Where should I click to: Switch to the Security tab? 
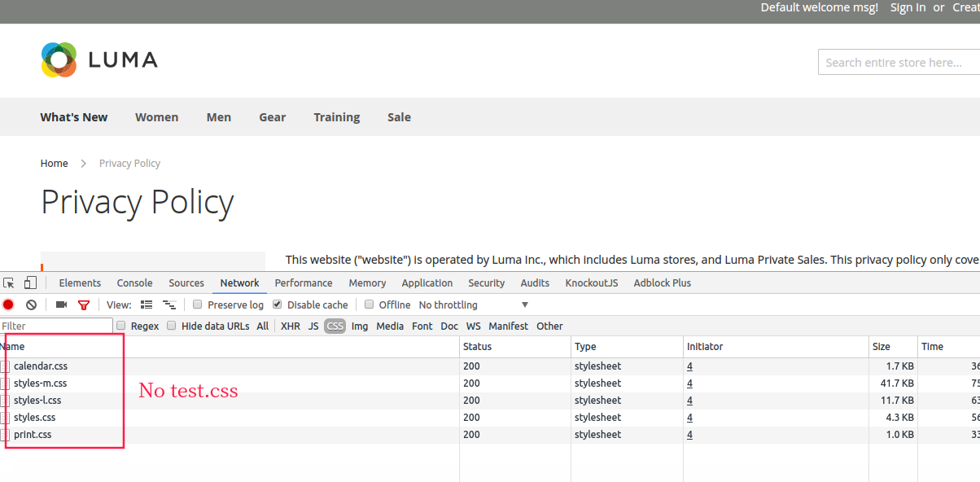pos(487,283)
